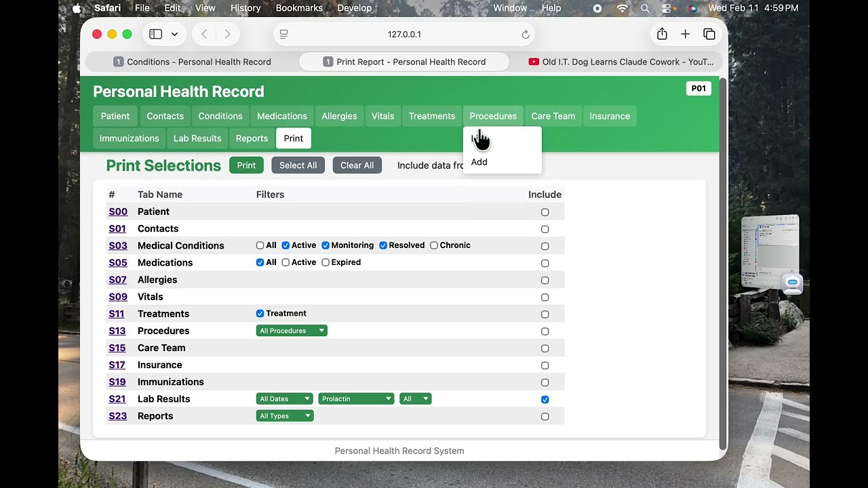
Task: Open the All Procedures dropdown
Action: [292, 331]
